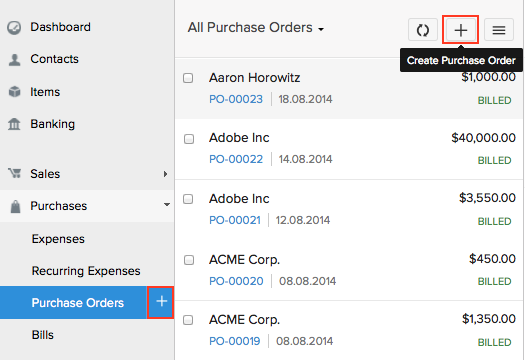Open the hamburger menu button
The width and height of the screenshot is (525, 360).
tap(499, 30)
